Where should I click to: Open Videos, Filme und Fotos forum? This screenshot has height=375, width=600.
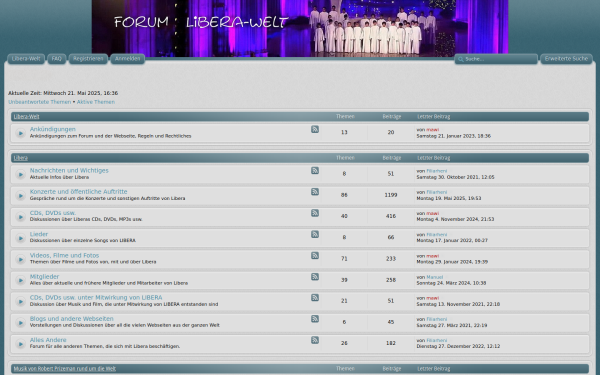pos(64,255)
